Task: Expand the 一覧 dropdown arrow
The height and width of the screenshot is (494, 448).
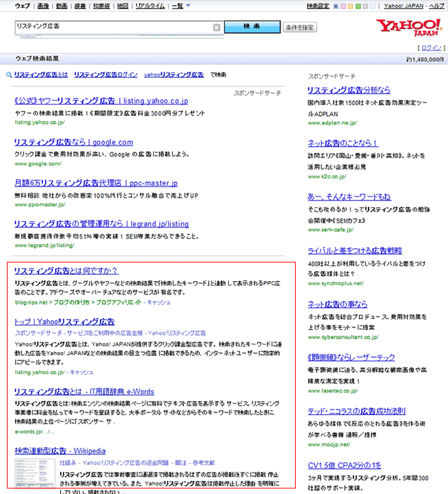Action: click(x=188, y=6)
